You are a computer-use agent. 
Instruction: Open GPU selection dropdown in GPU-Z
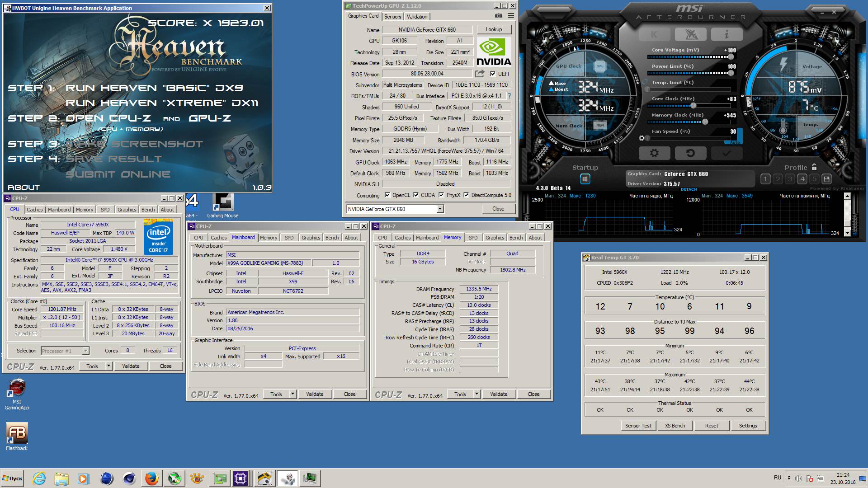(x=440, y=209)
